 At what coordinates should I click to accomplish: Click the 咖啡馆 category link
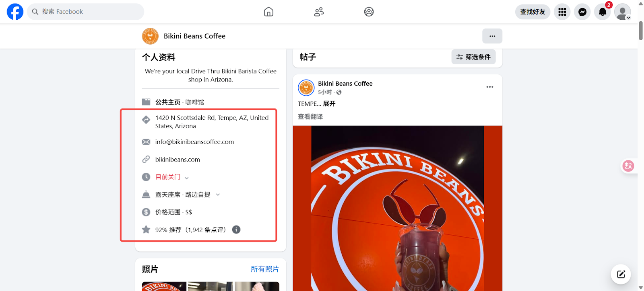(x=195, y=102)
